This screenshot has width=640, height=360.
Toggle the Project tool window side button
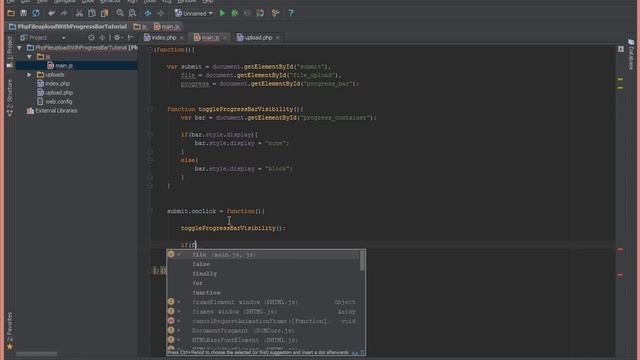[10, 52]
